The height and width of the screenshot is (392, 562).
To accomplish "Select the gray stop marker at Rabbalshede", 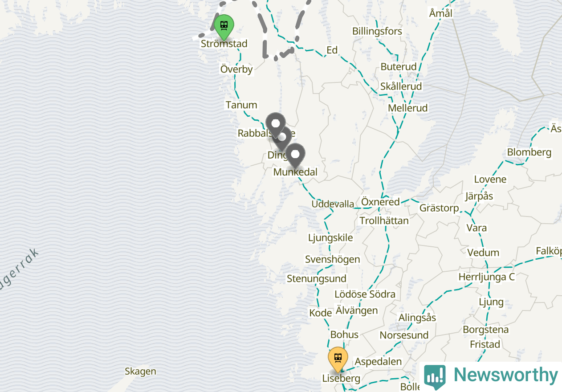I will pos(276,125).
